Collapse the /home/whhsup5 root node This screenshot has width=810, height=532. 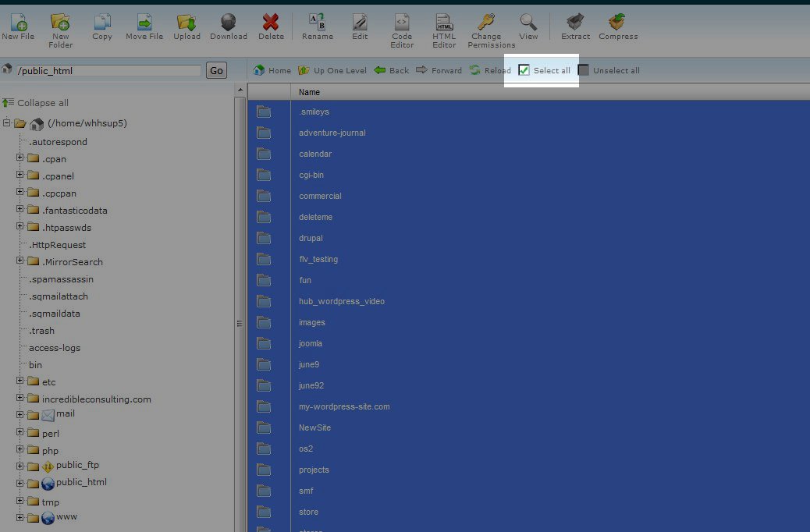pyautogui.click(x=7, y=123)
